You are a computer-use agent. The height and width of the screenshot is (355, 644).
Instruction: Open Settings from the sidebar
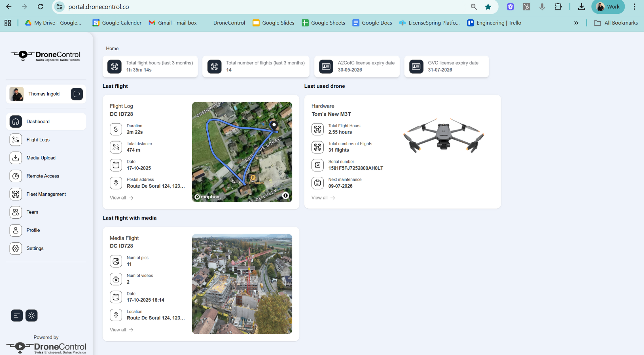coord(35,248)
